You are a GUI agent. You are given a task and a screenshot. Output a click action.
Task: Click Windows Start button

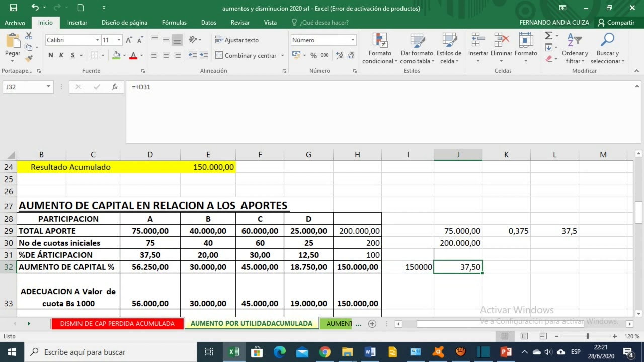coord(12,352)
